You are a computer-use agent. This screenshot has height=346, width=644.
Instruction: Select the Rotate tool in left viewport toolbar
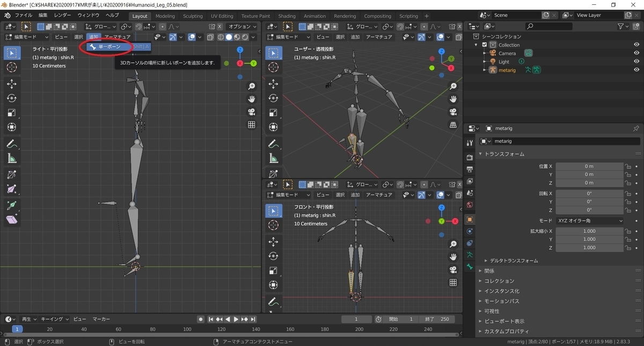coord(12,98)
